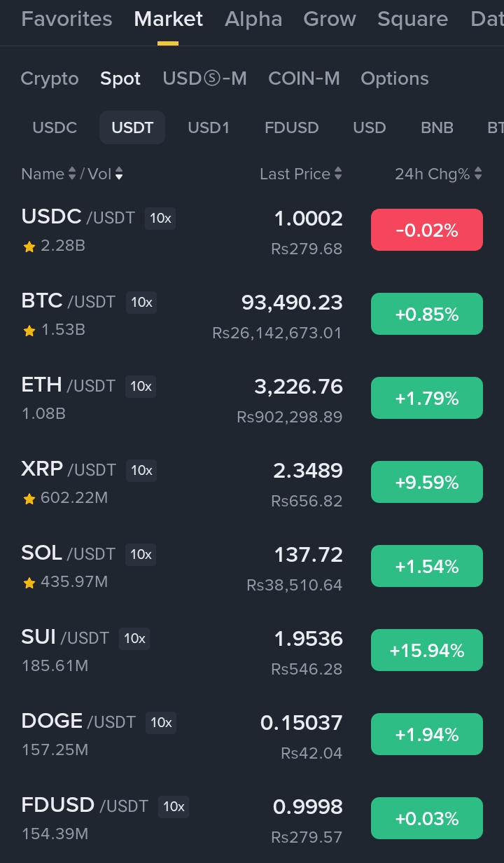
Task: Open the Alpha tab
Action: (x=253, y=19)
